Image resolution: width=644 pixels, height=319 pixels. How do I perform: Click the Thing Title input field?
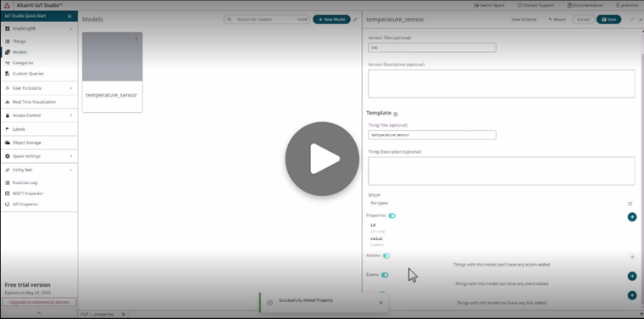click(432, 135)
